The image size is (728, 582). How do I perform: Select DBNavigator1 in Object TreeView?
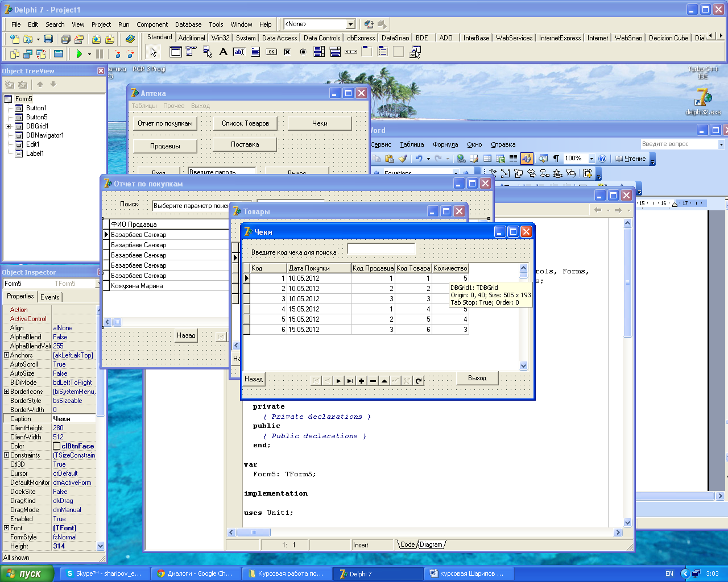point(45,135)
